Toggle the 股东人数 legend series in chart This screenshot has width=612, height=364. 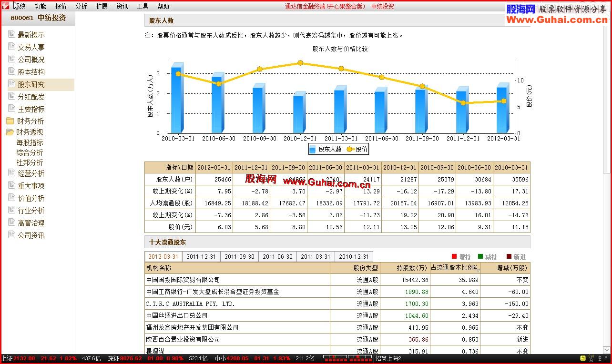coord(326,149)
